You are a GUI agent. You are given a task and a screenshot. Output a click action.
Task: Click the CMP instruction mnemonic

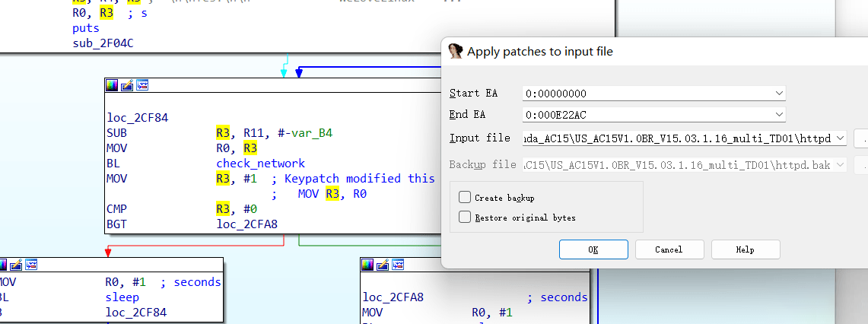click(116, 209)
